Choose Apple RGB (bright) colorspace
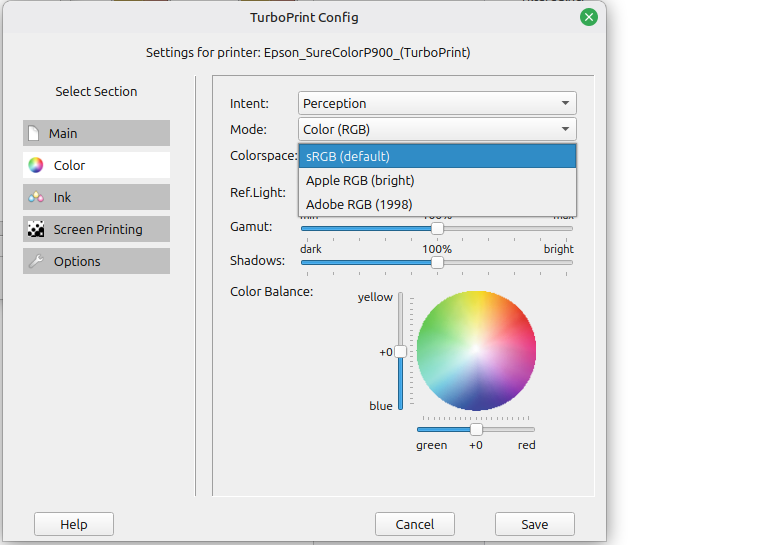The image size is (758, 545). click(x=437, y=180)
